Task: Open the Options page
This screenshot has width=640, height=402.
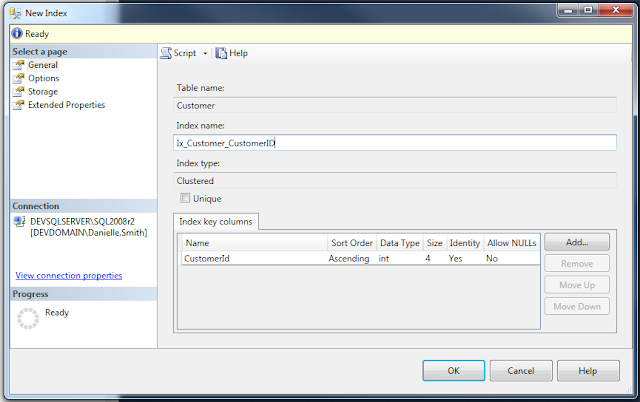Action: 44,78
